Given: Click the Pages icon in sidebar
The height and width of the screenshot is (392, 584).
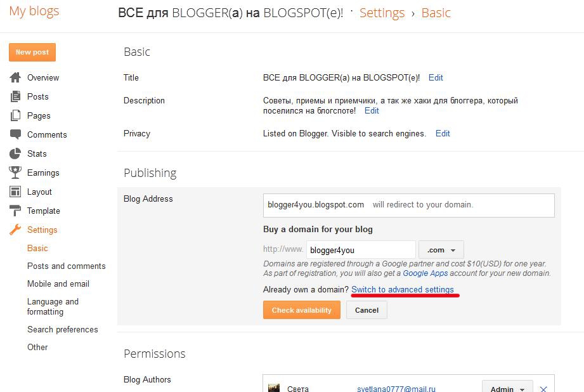Looking at the screenshot, I should pyautogui.click(x=15, y=115).
